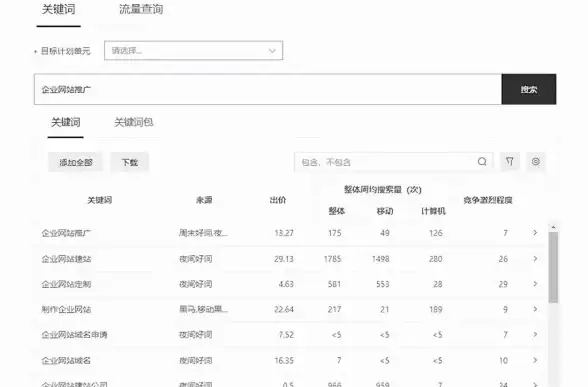Select the 关键词 sub-tab
This screenshot has height=387, width=588.
click(x=66, y=122)
